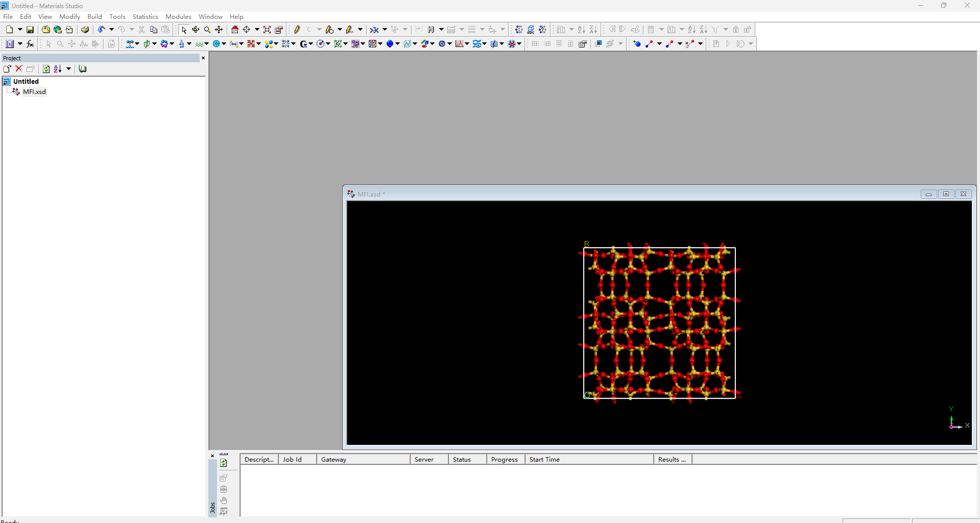
Task: Choose the Zoom magnifier tool
Action: (x=207, y=30)
